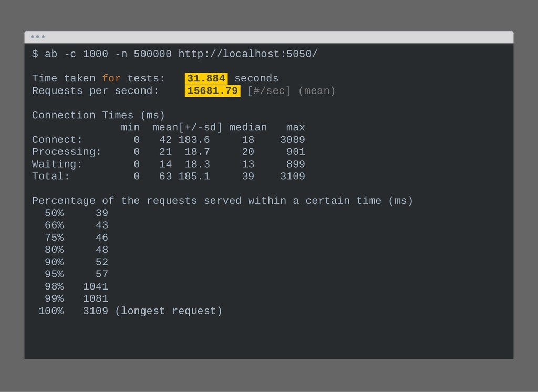Click the 'Processing:' row label

tap(67, 152)
